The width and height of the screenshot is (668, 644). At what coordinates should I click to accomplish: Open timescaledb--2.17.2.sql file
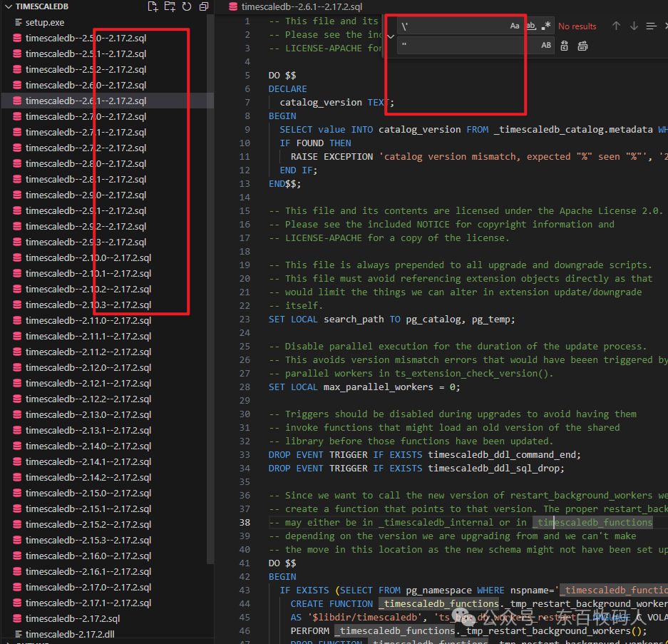[73, 619]
